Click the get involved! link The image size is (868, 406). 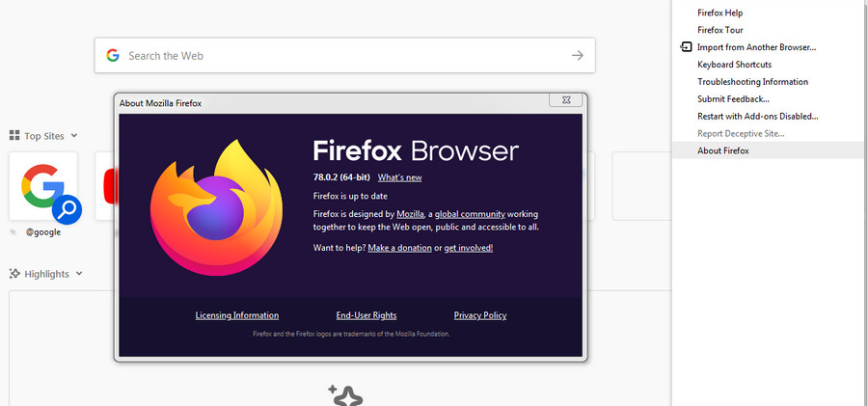(469, 248)
